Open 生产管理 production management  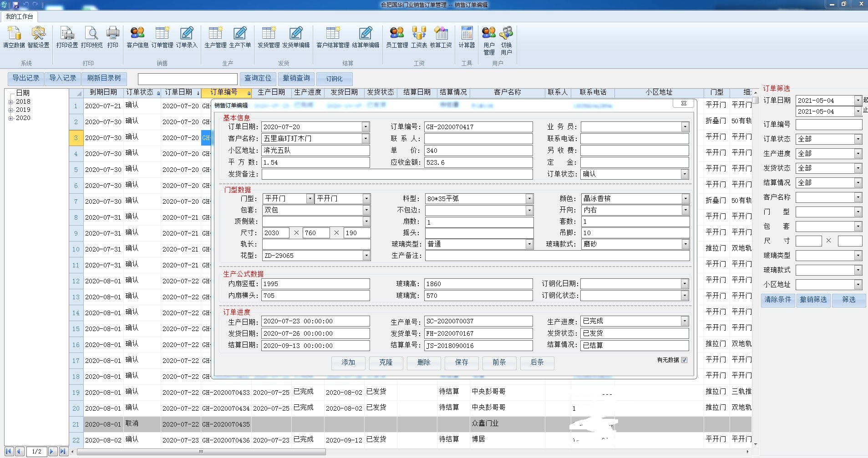215,37
